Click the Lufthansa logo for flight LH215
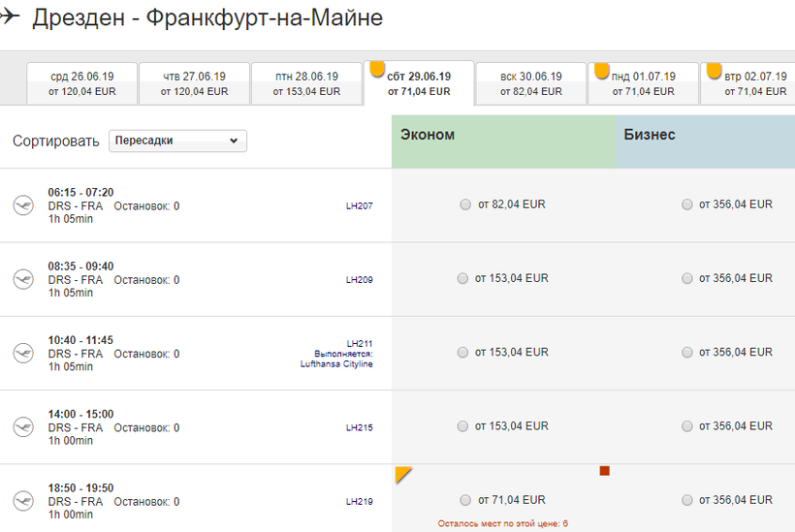This screenshot has width=795, height=532. (22, 427)
